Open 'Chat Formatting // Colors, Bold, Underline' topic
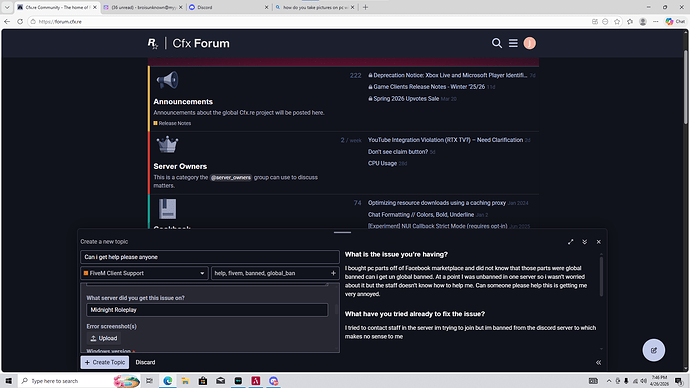690x388 pixels. tap(421, 215)
